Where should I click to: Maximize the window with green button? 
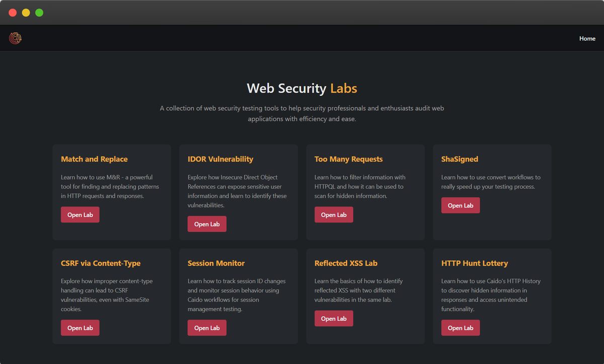39,13
